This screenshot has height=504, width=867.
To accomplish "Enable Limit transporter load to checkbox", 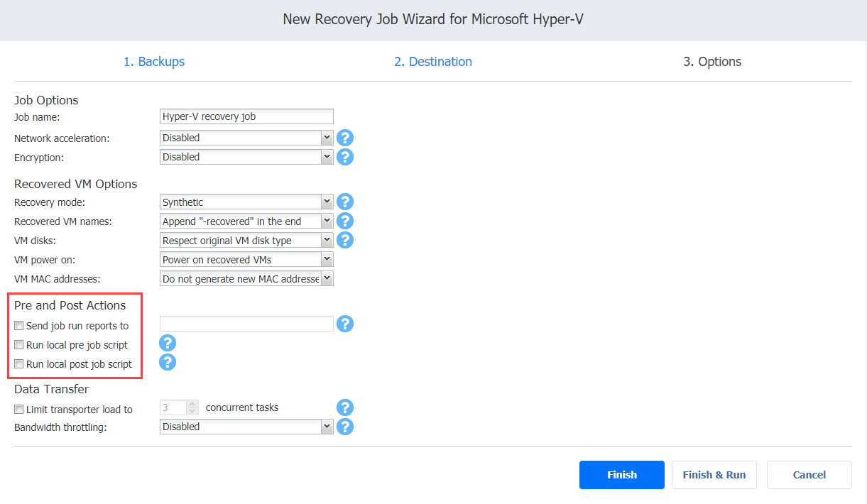I will tap(19, 410).
